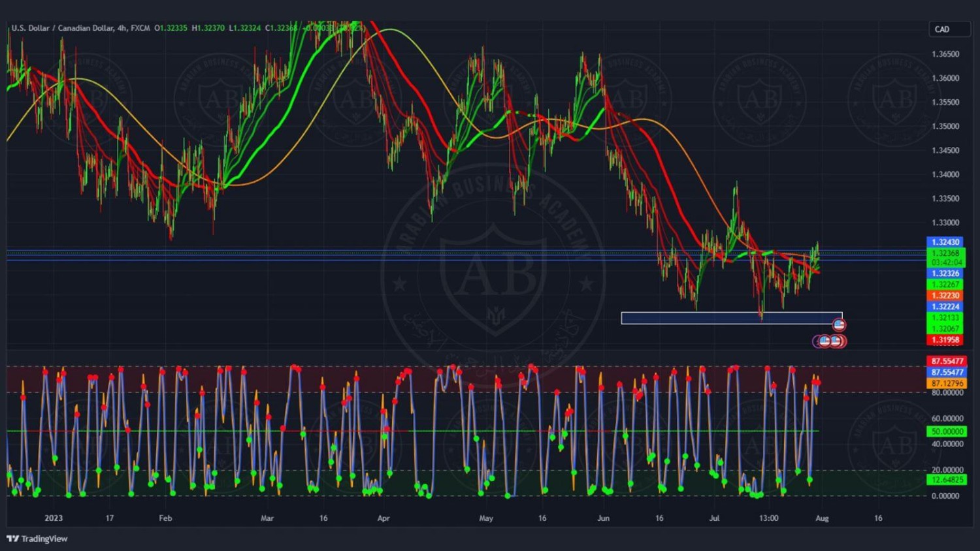Click the orange 87.12796 oscillator value label
This screenshot has width=980, height=551.
pyautogui.click(x=947, y=383)
